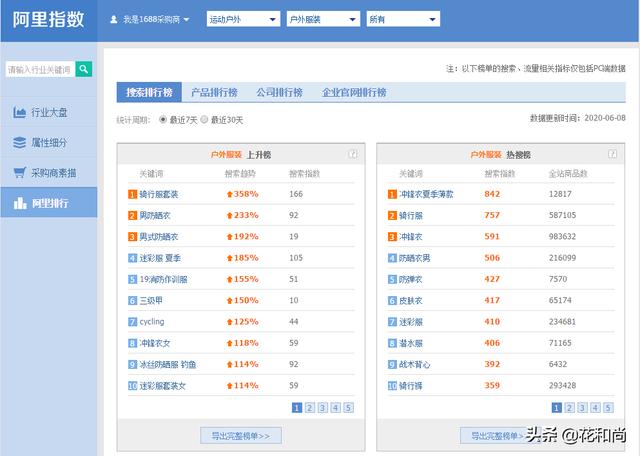Open 行业大盘 chart icon in sidebar
Screen dimensions: 640x456
(x=19, y=112)
